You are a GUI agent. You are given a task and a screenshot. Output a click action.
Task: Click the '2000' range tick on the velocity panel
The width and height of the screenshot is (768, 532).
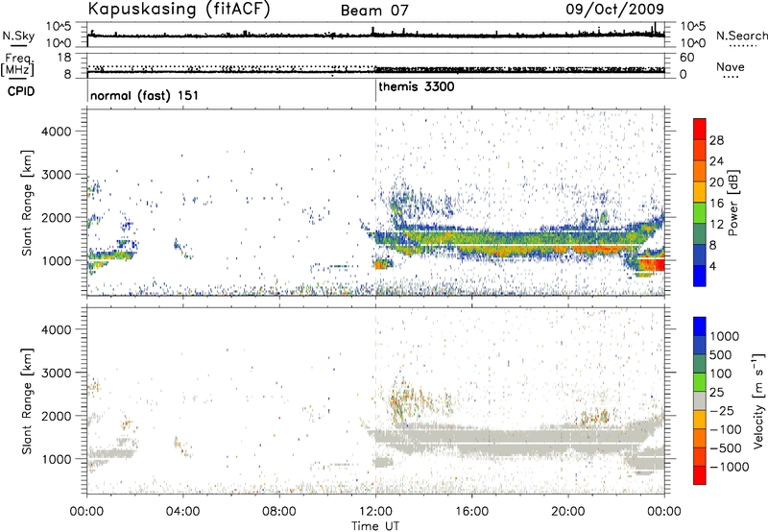(x=57, y=416)
